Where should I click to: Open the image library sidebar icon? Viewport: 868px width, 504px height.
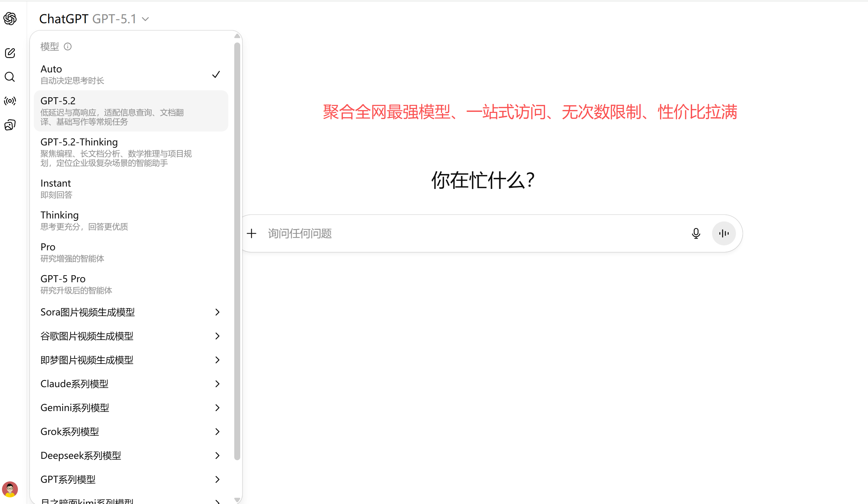pos(10,125)
